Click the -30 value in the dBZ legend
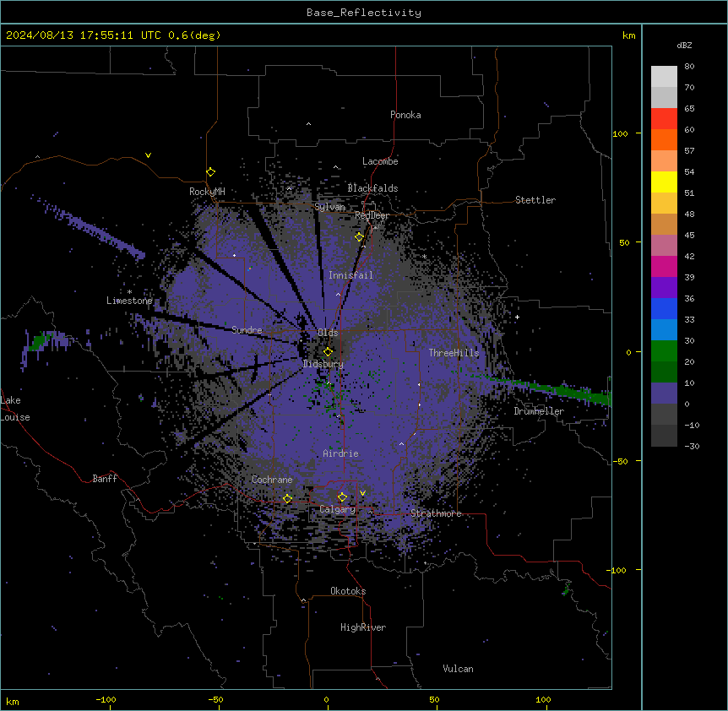The width and height of the screenshot is (728, 711). pos(692,446)
